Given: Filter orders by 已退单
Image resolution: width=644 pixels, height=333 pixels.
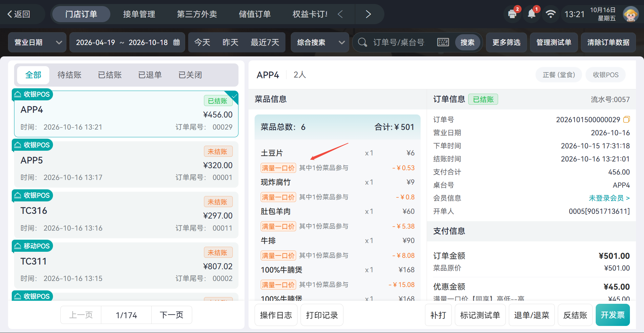Looking at the screenshot, I should coord(150,75).
